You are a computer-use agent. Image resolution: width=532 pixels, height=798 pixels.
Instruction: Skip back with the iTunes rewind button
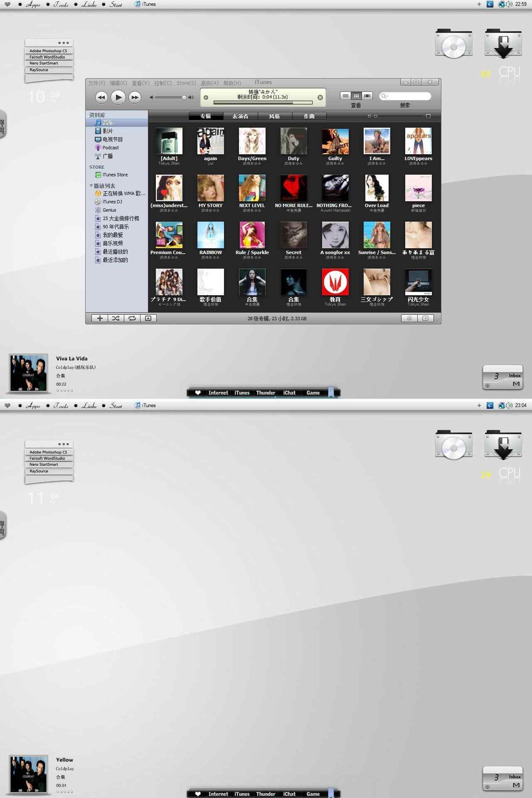[101, 97]
